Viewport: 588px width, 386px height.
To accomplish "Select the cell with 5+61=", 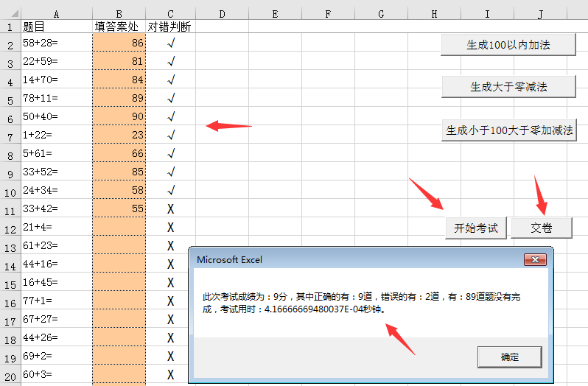I will pos(57,153).
